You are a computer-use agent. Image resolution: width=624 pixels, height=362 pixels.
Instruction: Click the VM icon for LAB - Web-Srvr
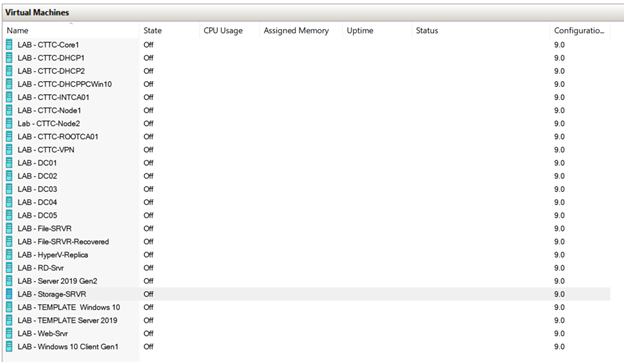(x=9, y=333)
